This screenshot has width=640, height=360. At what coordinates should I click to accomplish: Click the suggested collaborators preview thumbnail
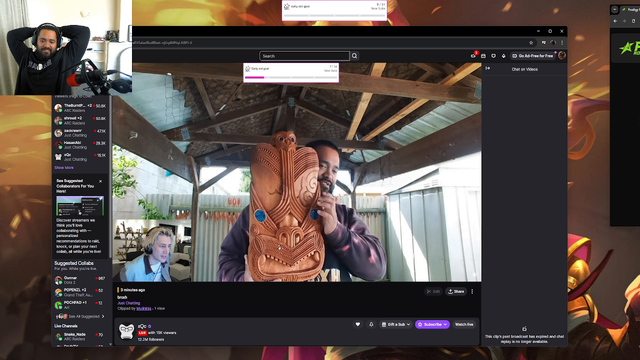(x=80, y=206)
